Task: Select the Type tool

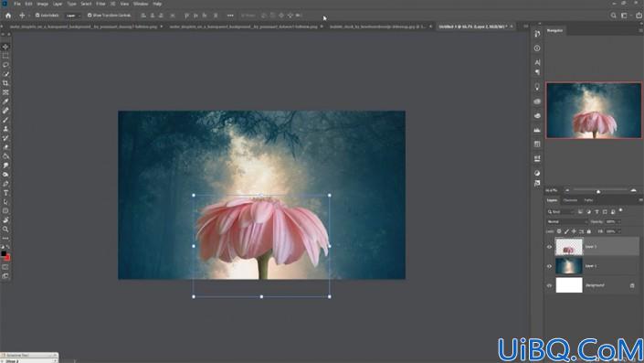Action: pyautogui.click(x=5, y=193)
